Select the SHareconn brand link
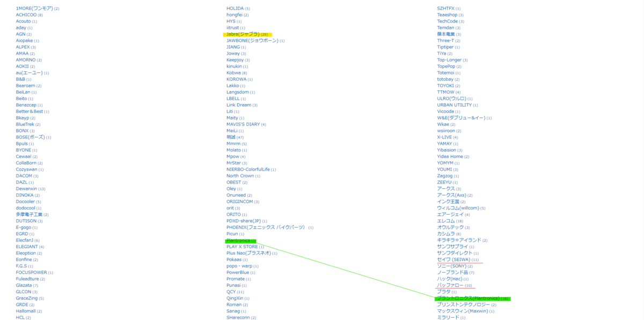Screen dimensions: 644x320 (238, 318)
